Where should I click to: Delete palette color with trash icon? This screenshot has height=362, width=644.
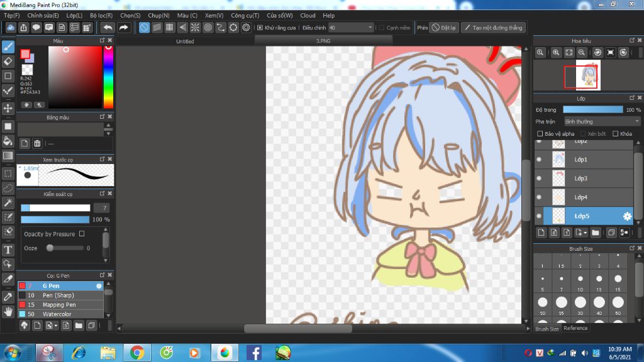[x=37, y=143]
